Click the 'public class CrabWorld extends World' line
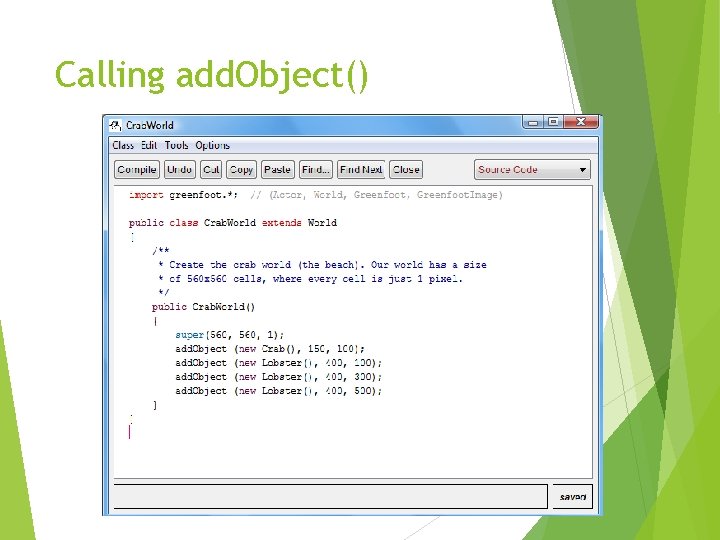This screenshot has height=540, width=720. [x=233, y=223]
